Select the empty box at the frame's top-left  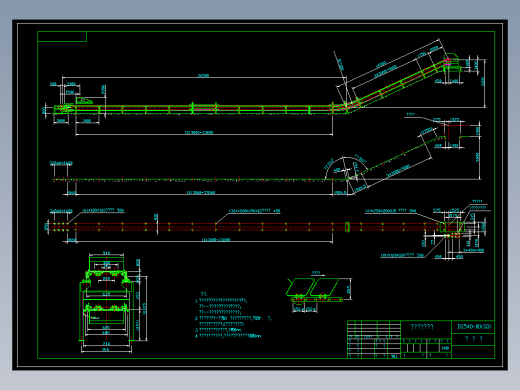pyautogui.click(x=62, y=37)
